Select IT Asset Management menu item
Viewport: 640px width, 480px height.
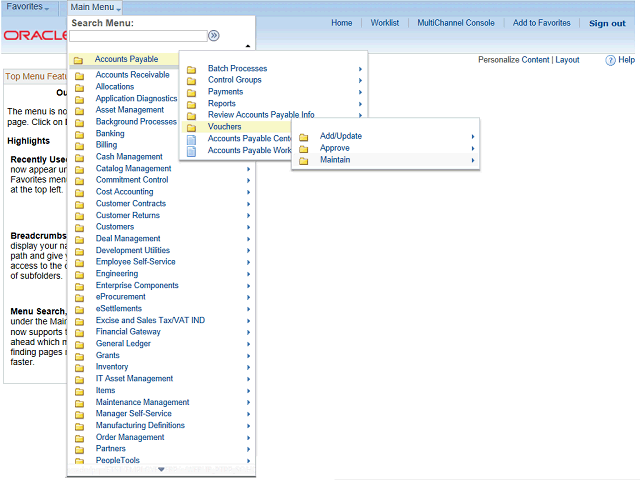[x=134, y=379]
